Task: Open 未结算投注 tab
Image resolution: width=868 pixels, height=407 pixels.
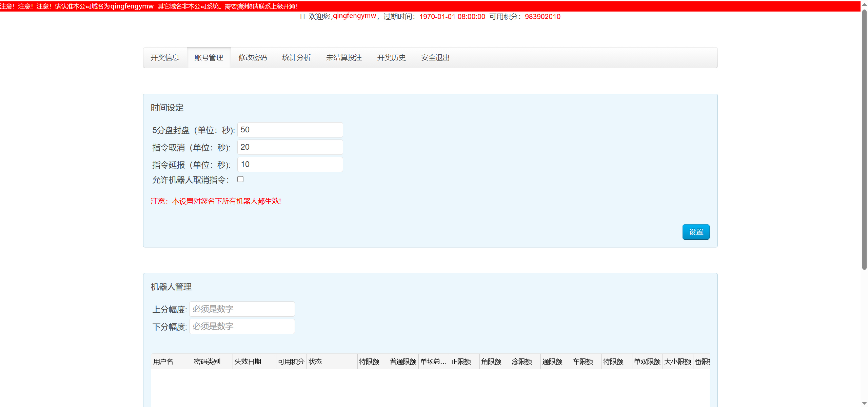Action: (344, 58)
